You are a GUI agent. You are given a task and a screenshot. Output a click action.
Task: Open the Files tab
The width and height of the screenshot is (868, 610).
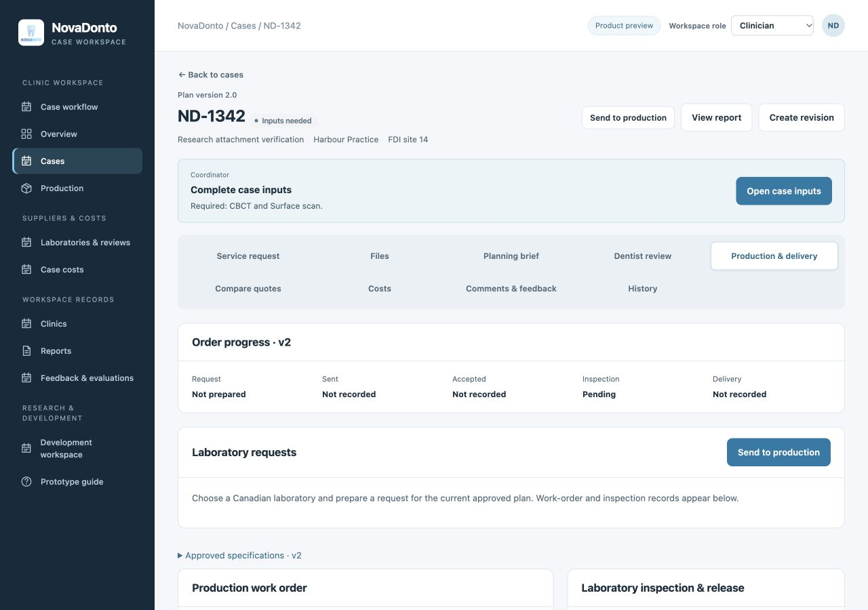pyautogui.click(x=380, y=256)
